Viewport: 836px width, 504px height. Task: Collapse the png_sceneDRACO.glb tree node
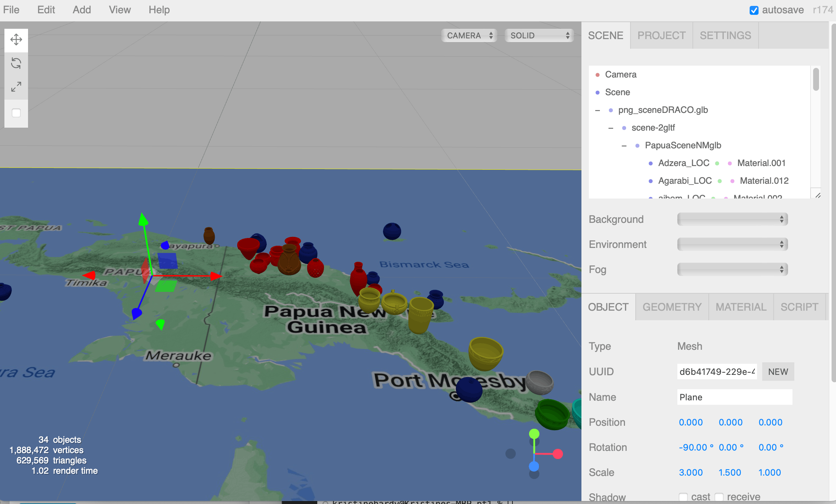pyautogui.click(x=598, y=110)
